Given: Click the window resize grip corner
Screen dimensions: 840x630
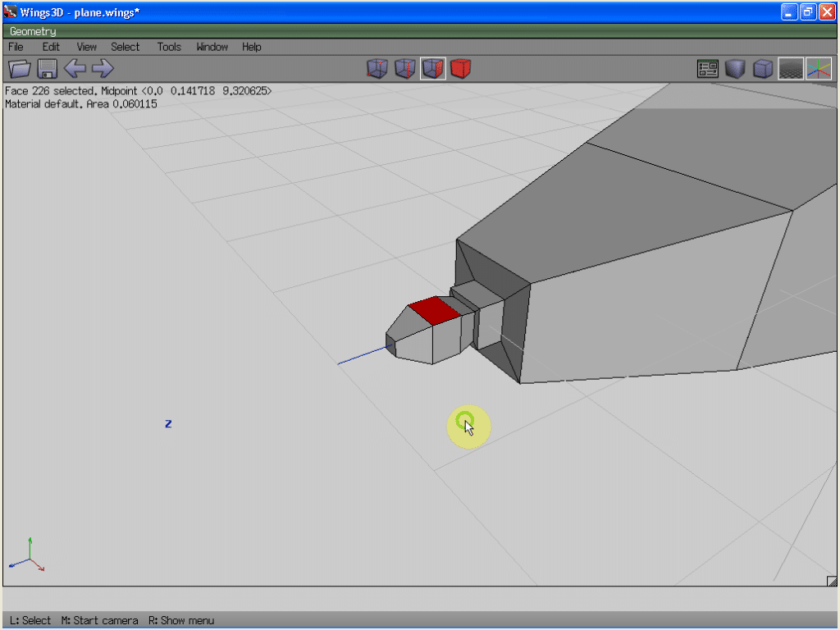Looking at the screenshot, I should click(x=831, y=581).
